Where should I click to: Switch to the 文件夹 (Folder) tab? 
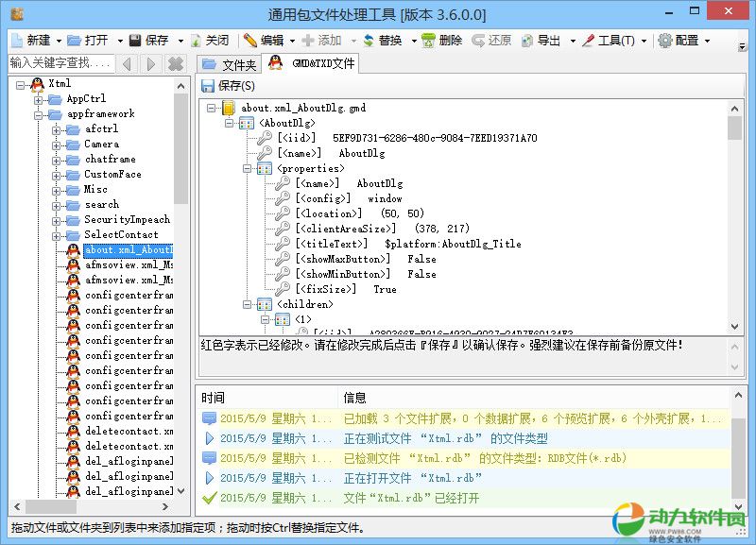(x=230, y=64)
